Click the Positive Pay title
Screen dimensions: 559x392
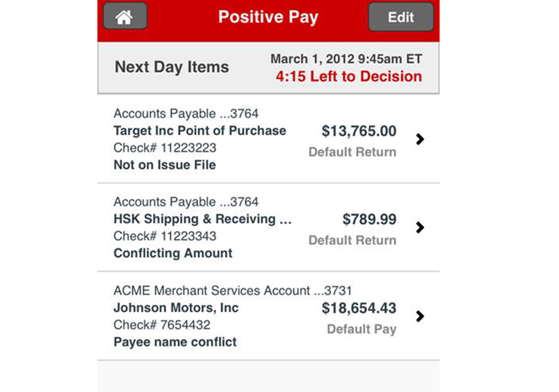268,17
